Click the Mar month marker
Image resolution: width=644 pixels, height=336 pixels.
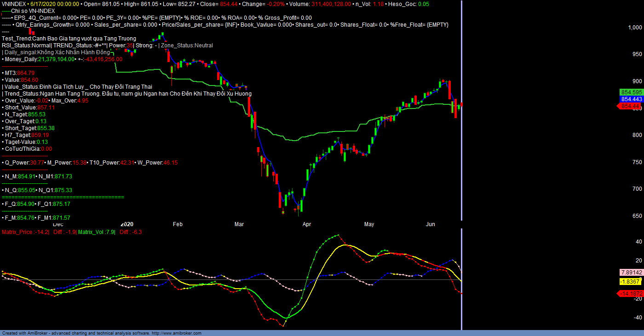(x=239, y=224)
